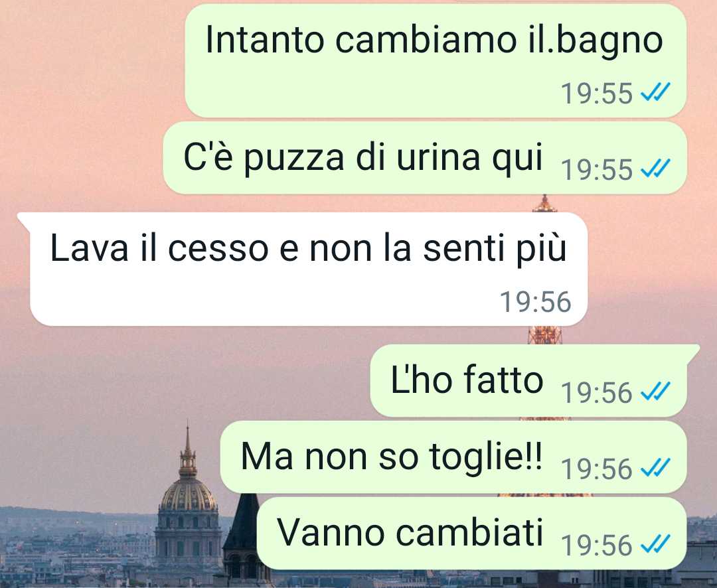Select the 'Ma non so toglie!!' message text
Viewport: 717px width, 588px height.
[392, 457]
